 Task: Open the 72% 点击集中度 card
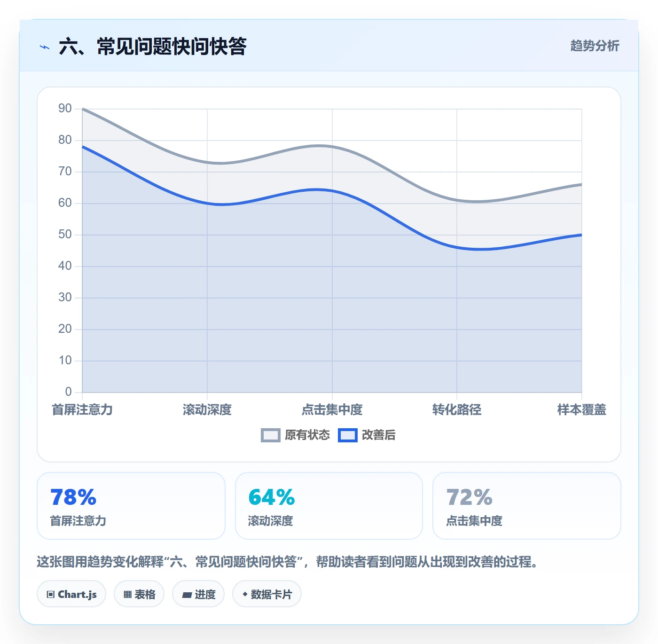[527, 506]
